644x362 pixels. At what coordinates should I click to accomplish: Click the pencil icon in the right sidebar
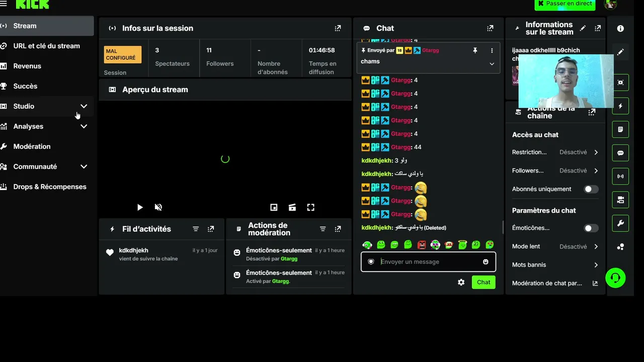tap(620, 52)
